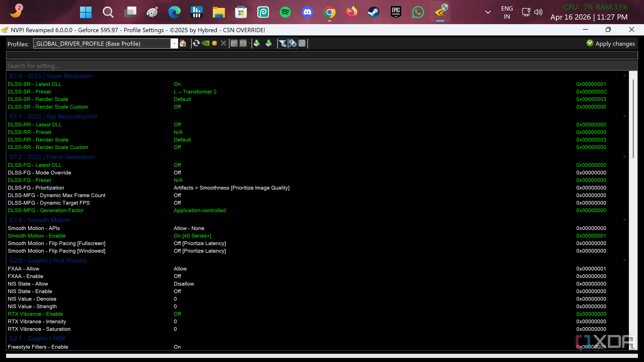Image resolution: width=644 pixels, height=362 pixels.
Task: Go to the home profile (house icon)
Action: 183,43
